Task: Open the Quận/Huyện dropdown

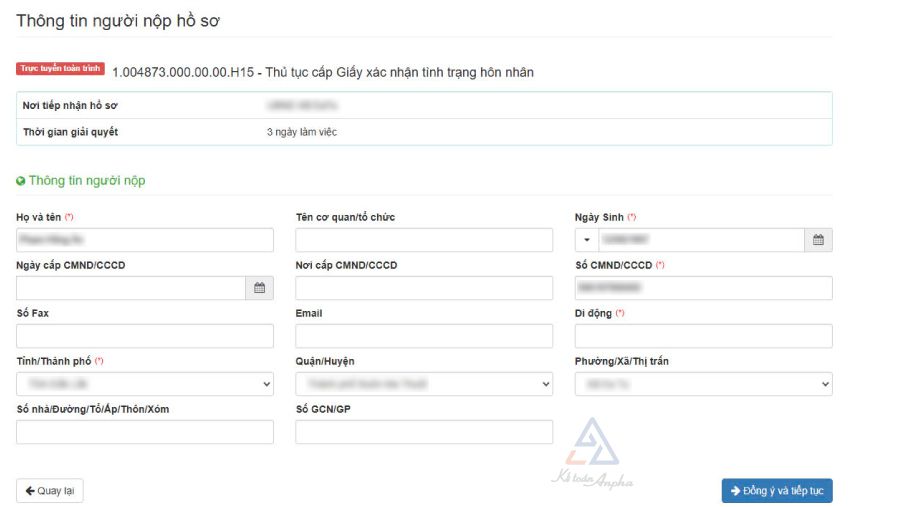Action: pos(424,384)
